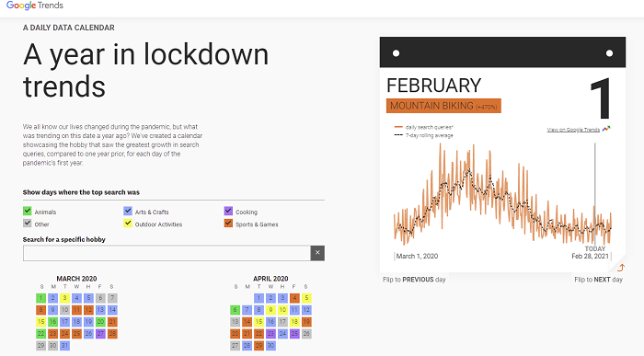Image resolution: width=644 pixels, height=356 pixels.
Task: Pick April 26 in the April 2020 calendar
Action: click(306, 334)
